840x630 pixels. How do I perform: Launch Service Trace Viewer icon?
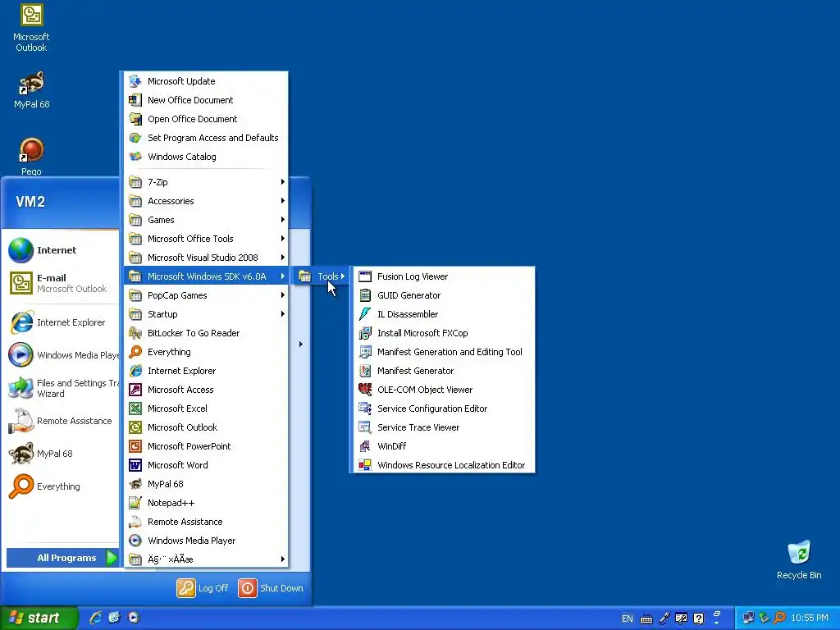[365, 427]
